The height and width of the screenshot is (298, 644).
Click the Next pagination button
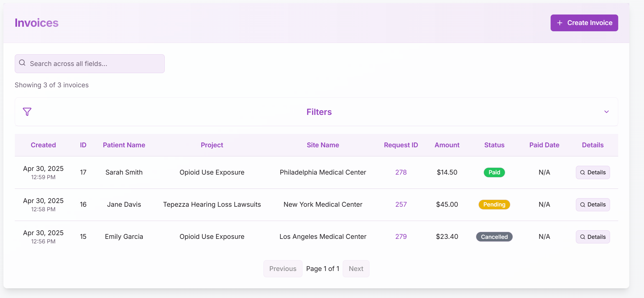point(356,268)
